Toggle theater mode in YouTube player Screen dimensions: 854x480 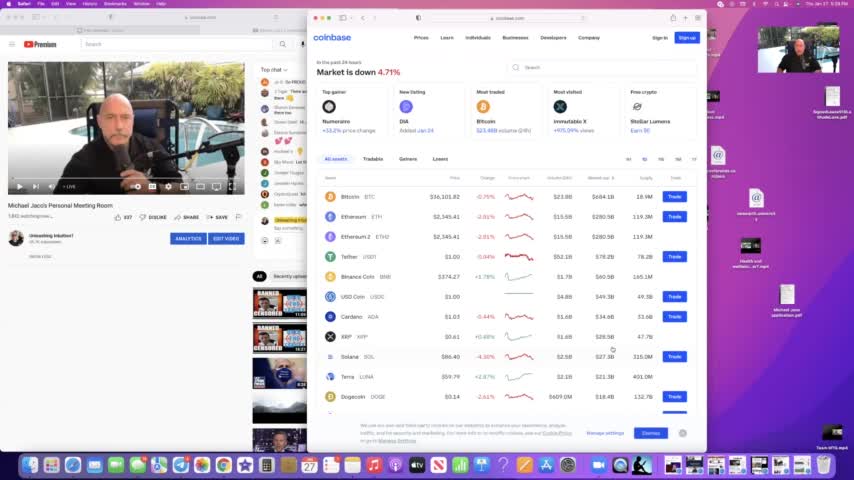[200, 186]
